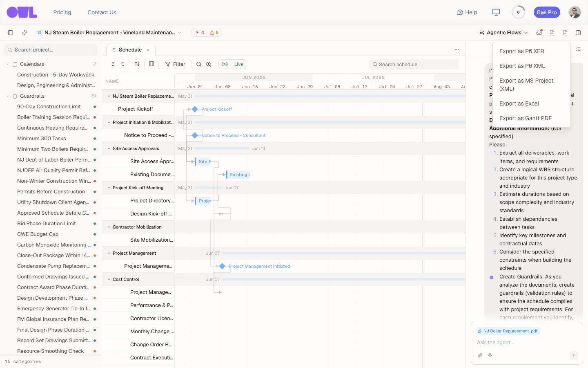Toggle Permits Before Construction status dot
Viewport: 588px width, 368px height.
[95, 192]
